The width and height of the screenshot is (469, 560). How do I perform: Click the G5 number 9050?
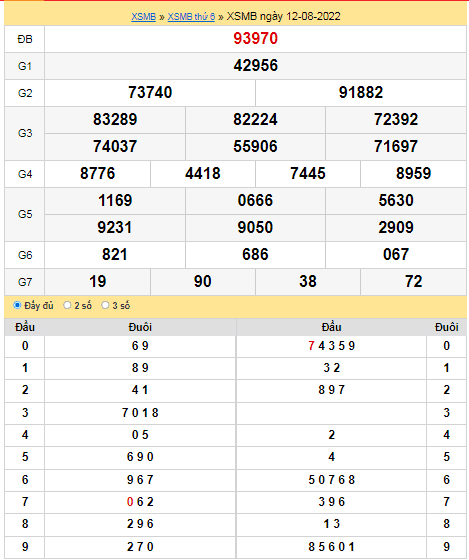pos(255,228)
